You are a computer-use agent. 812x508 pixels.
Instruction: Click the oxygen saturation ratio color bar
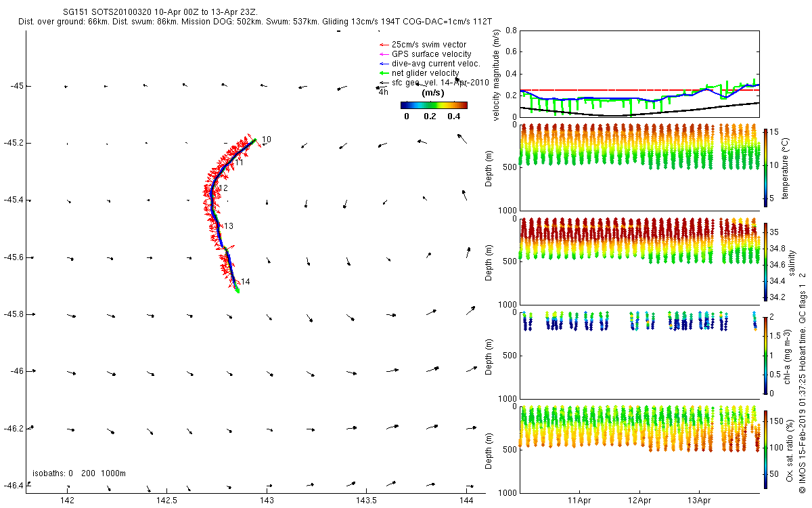coord(765,450)
